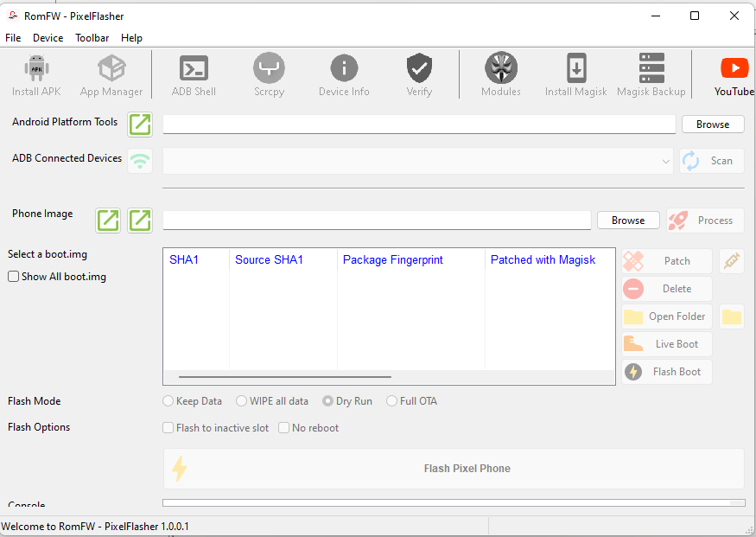Open the ADB Connected Devices dropdown

tap(665, 161)
